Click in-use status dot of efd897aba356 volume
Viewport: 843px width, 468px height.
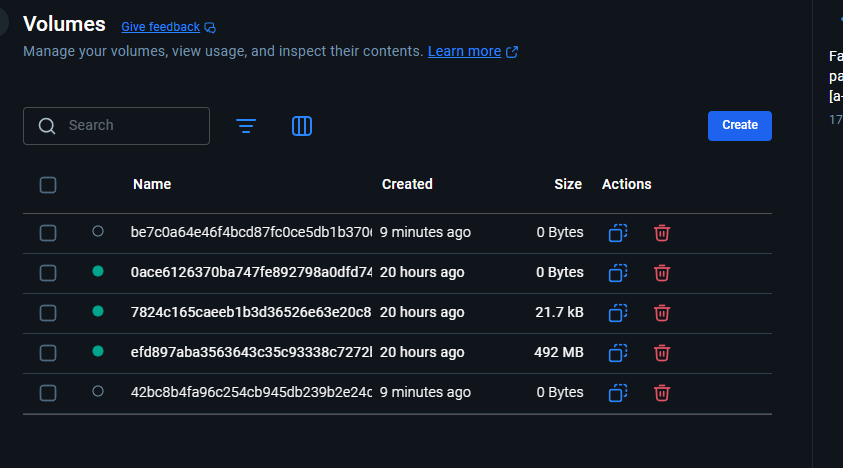[98, 351]
